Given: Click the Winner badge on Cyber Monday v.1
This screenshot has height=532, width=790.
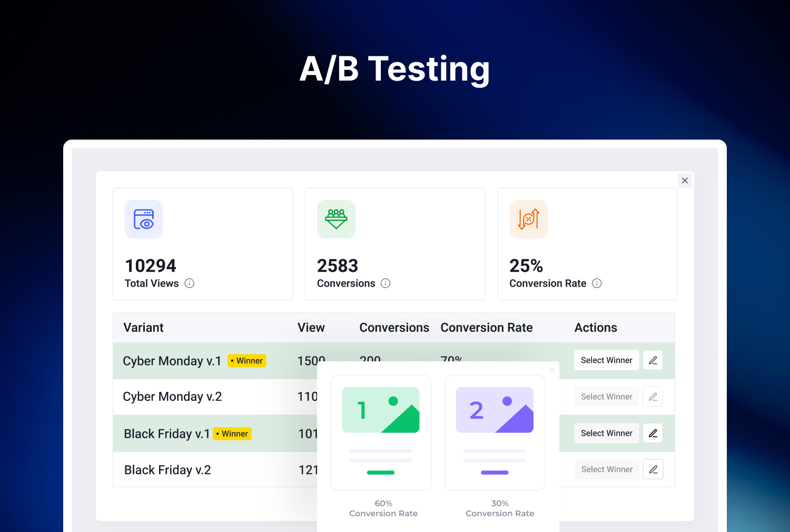Looking at the screenshot, I should point(246,361).
